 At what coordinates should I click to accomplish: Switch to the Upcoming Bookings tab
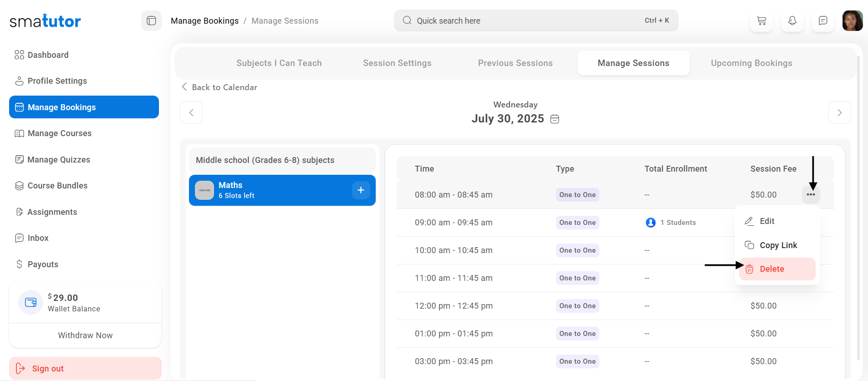pyautogui.click(x=751, y=63)
